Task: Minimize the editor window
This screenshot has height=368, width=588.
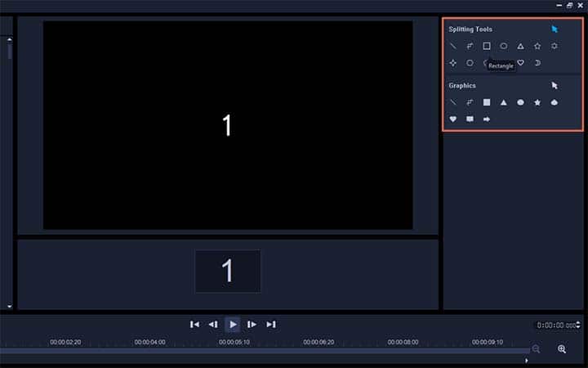Action: [x=559, y=5]
